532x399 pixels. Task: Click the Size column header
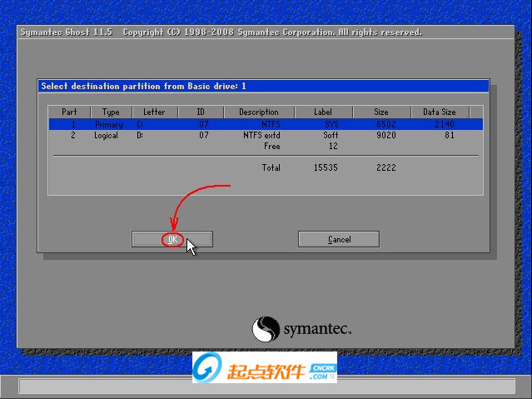381,112
